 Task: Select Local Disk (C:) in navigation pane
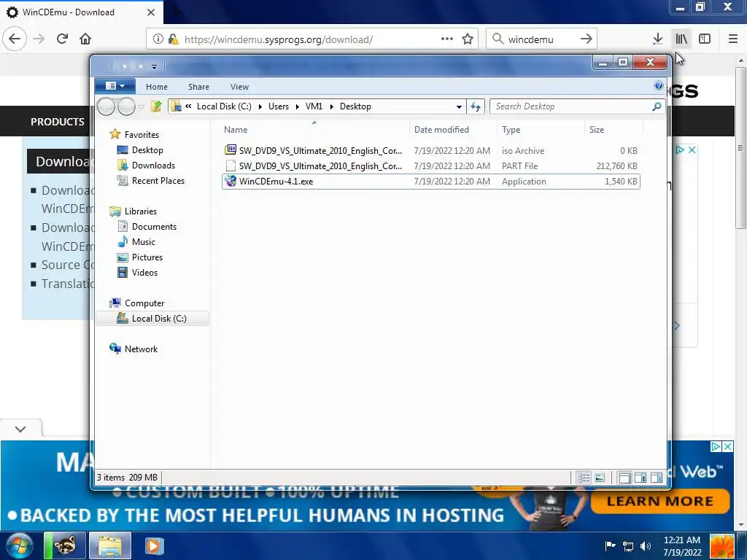point(152,319)
